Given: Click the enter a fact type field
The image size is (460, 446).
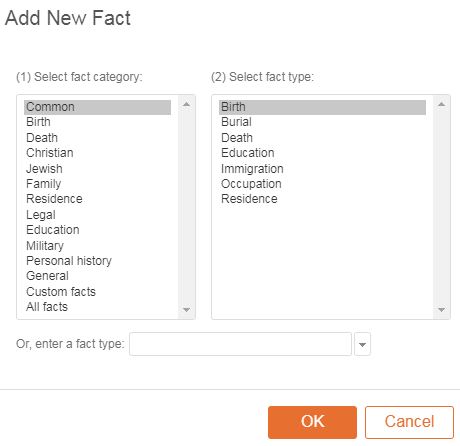Looking at the screenshot, I should (x=240, y=344).
